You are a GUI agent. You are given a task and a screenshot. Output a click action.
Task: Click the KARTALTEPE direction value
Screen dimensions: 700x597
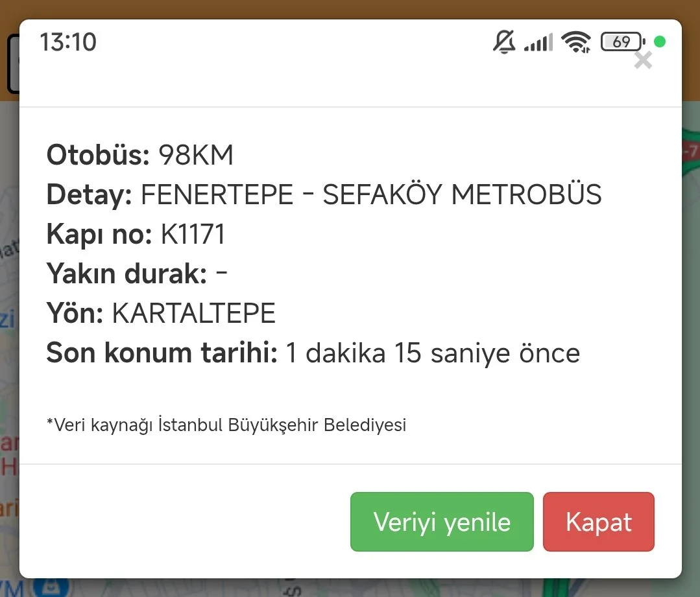(194, 314)
